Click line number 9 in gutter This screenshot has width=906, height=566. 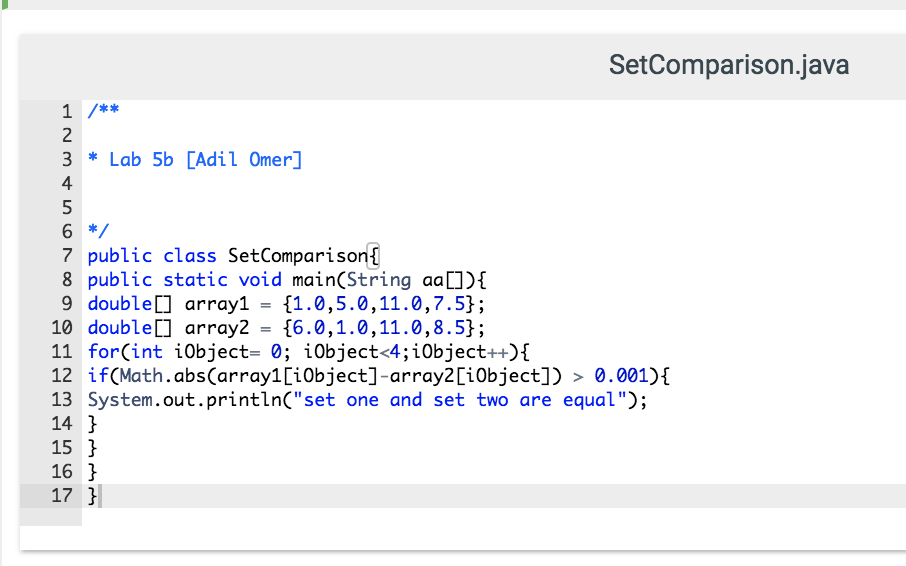tap(67, 303)
